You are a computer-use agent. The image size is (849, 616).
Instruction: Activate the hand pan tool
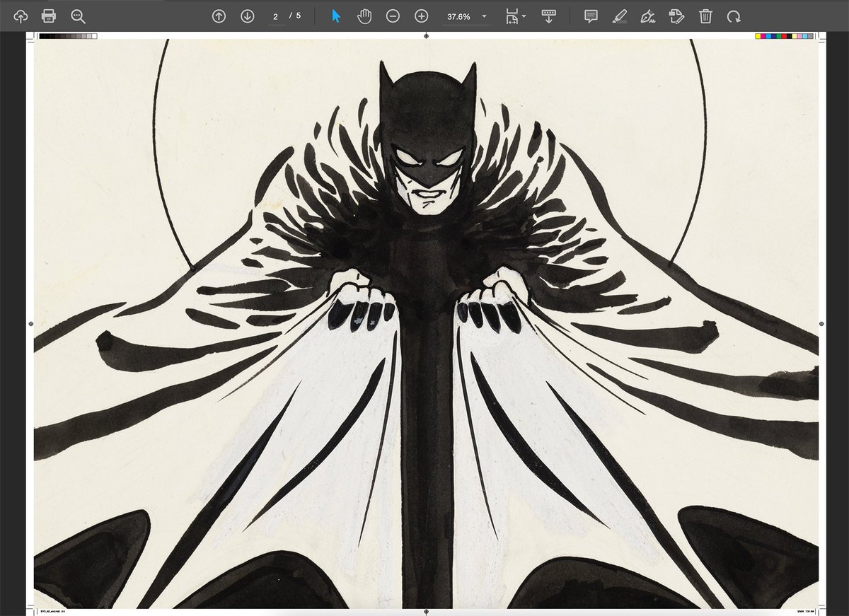tap(364, 16)
